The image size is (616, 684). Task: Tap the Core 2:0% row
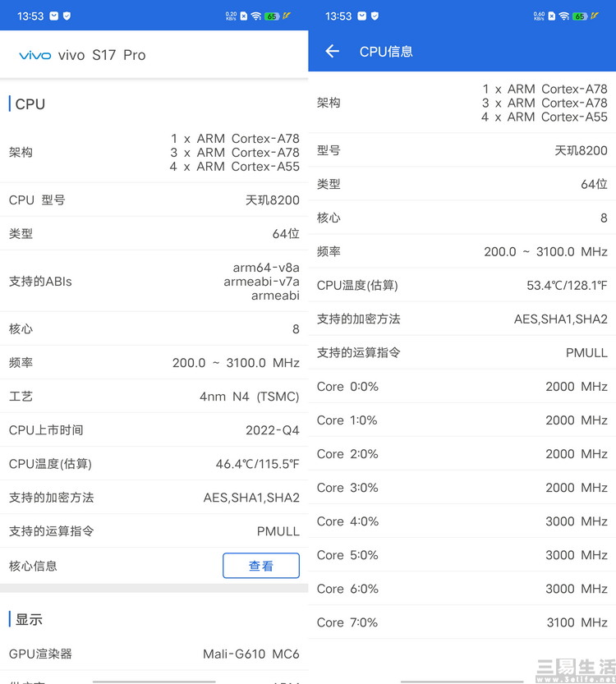pyautogui.click(x=462, y=453)
